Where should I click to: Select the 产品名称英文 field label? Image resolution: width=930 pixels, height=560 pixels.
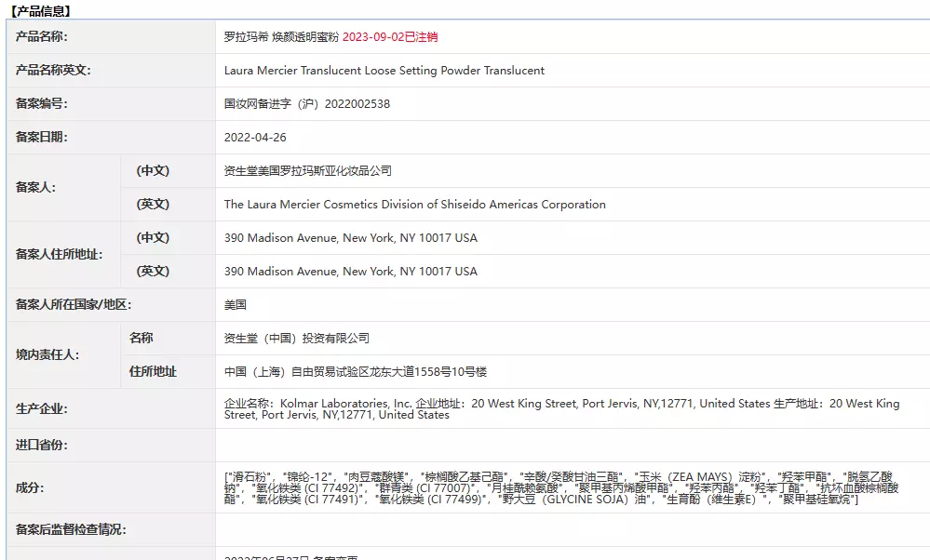click(53, 70)
